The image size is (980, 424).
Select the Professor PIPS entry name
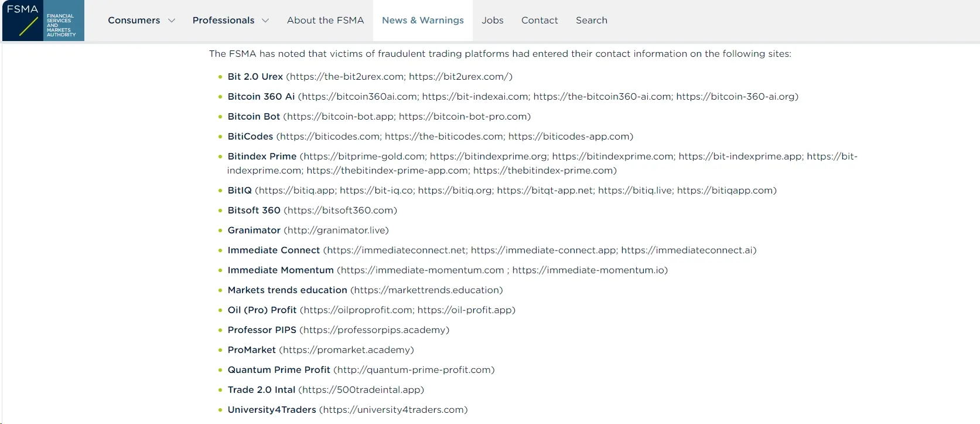pos(262,330)
